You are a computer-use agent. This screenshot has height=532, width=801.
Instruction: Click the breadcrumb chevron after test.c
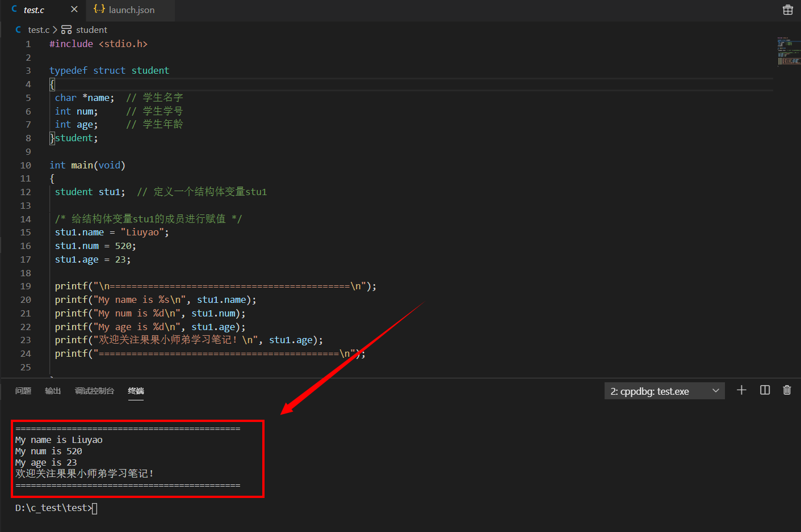[x=55, y=29]
